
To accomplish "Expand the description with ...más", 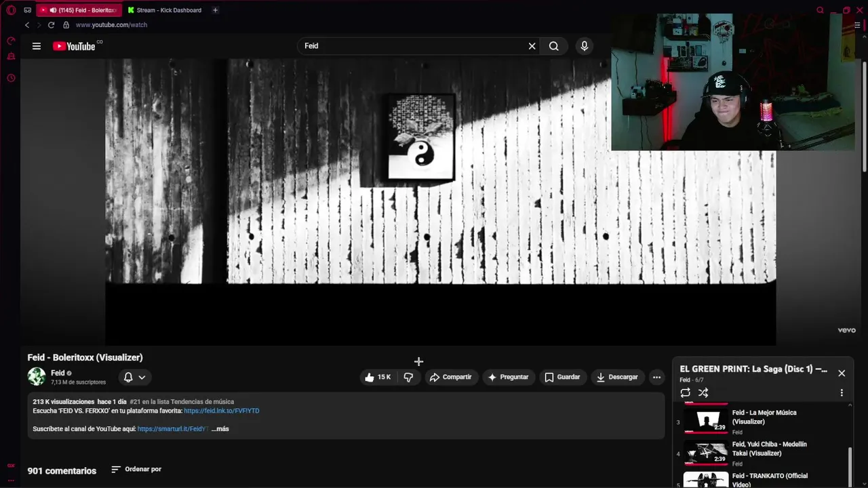I will [x=220, y=429].
